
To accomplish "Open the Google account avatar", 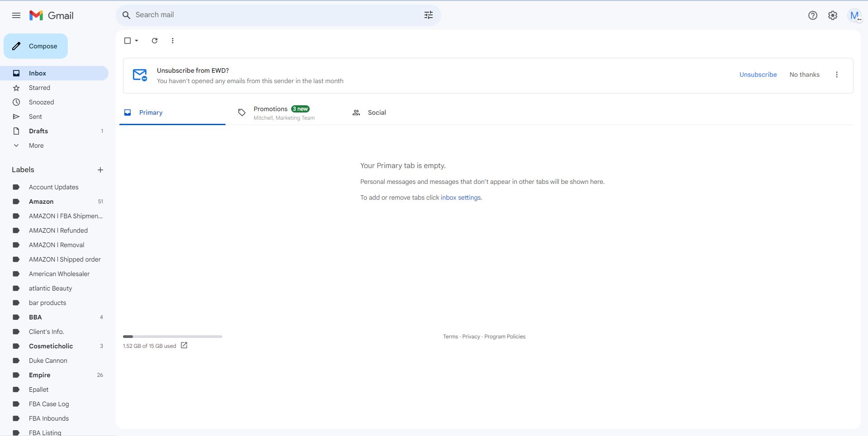I will [x=854, y=15].
